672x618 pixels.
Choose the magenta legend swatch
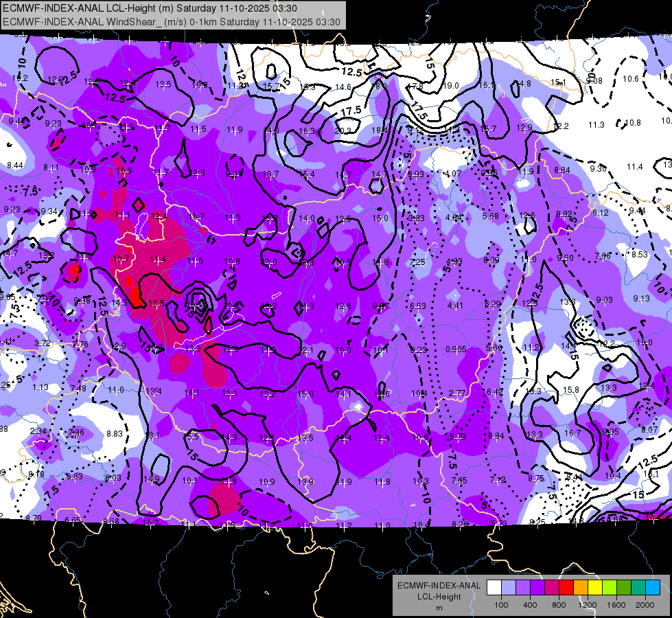click(552, 587)
